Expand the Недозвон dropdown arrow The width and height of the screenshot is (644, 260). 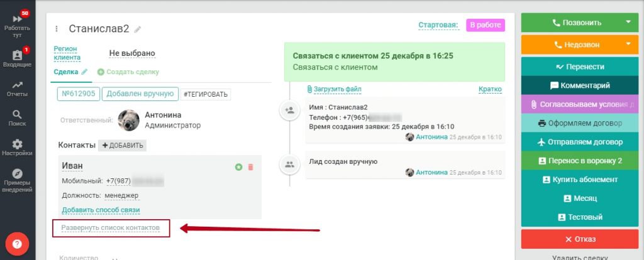(x=628, y=45)
